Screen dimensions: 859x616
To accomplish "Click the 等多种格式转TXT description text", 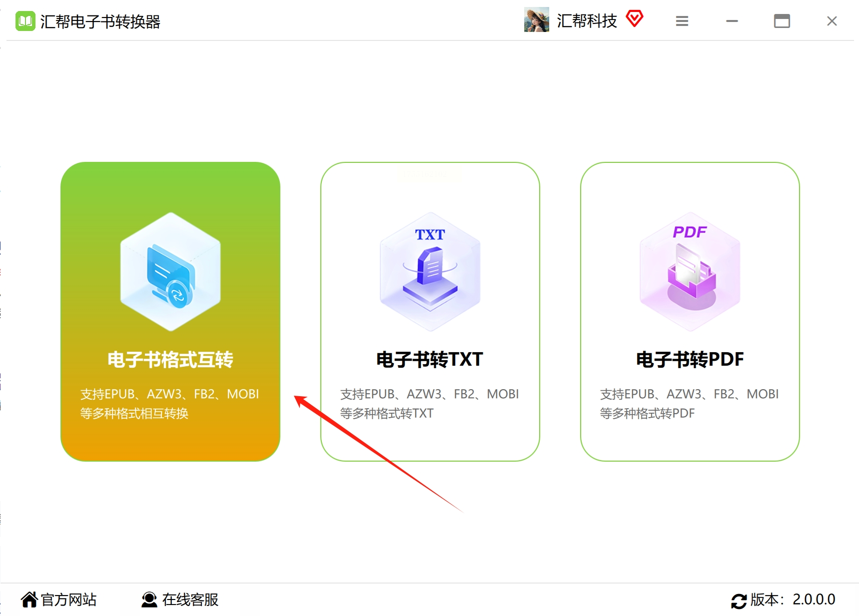I will pyautogui.click(x=387, y=413).
